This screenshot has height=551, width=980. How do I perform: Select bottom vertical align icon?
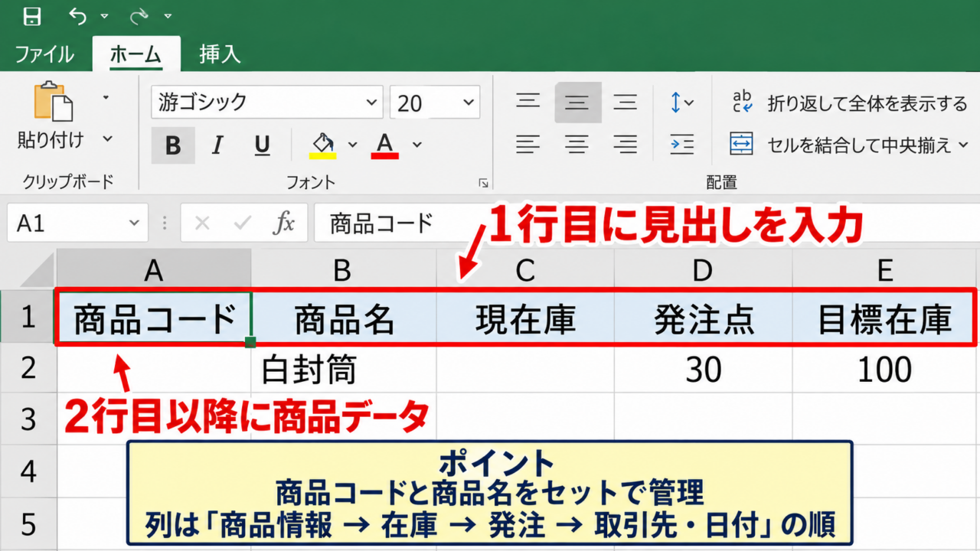pyautogui.click(x=626, y=102)
